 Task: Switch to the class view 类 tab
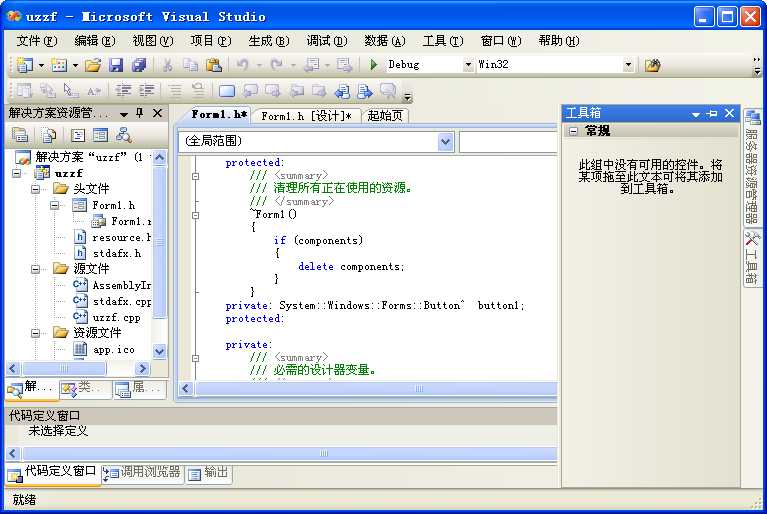pyautogui.click(x=84, y=388)
